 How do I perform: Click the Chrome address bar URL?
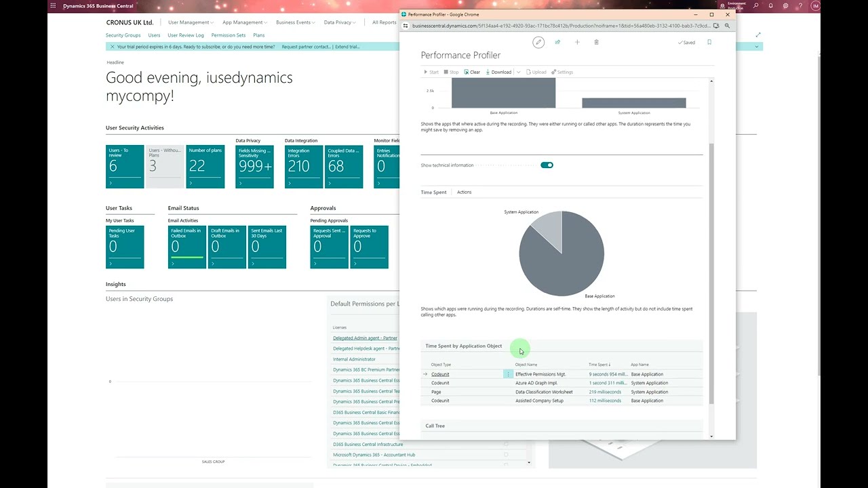tap(561, 26)
